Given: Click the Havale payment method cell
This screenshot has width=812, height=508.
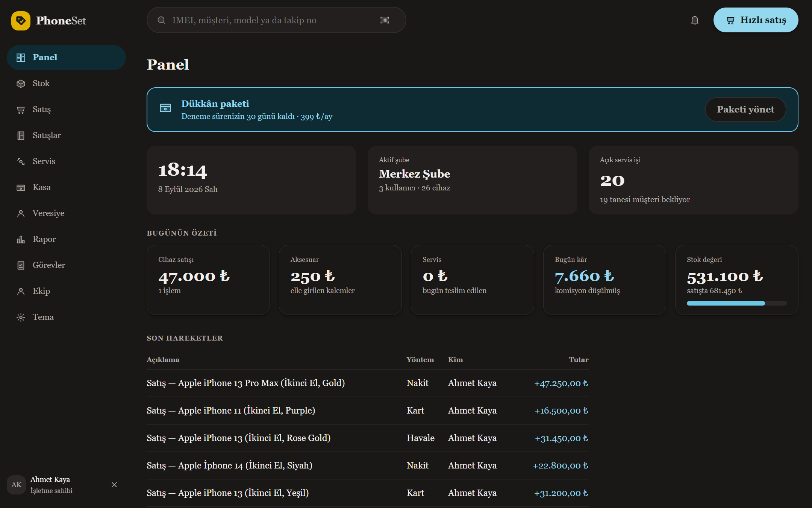Looking at the screenshot, I should [x=420, y=438].
